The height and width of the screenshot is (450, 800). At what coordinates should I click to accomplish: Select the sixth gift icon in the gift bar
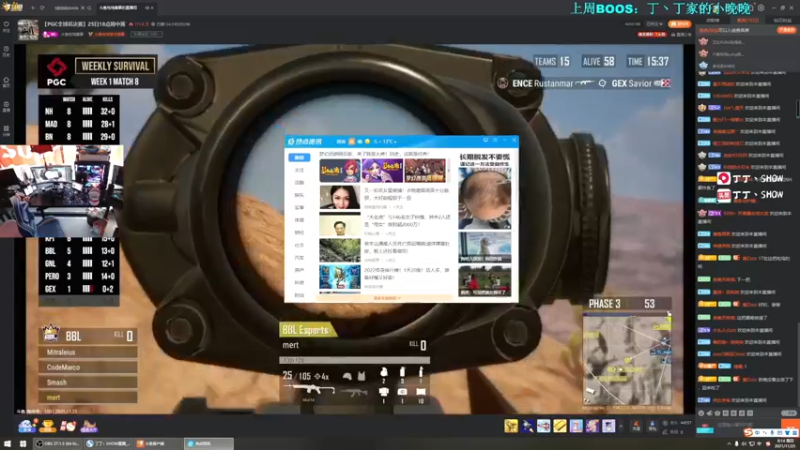coord(592,426)
